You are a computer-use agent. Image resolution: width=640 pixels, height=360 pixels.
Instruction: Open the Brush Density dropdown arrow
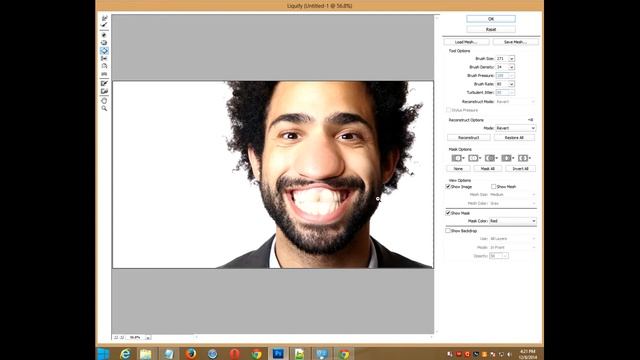(511, 67)
